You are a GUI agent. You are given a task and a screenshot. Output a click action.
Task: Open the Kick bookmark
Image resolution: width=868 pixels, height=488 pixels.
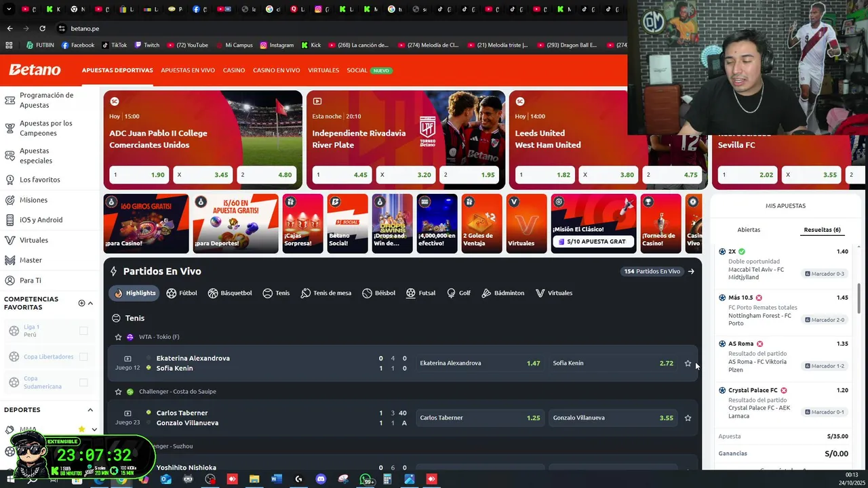pos(311,45)
